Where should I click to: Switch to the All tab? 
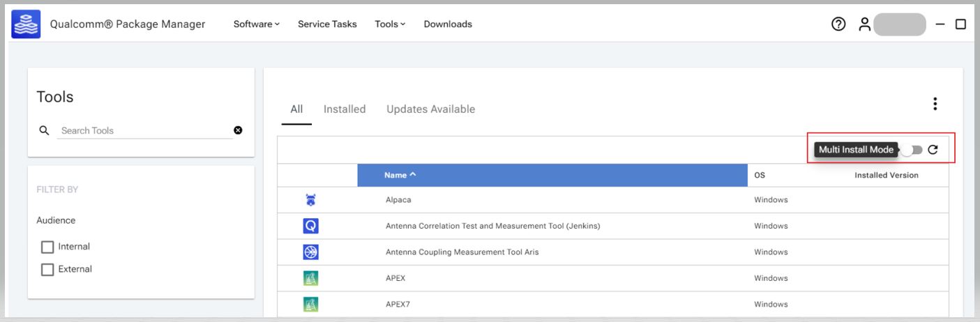point(296,109)
